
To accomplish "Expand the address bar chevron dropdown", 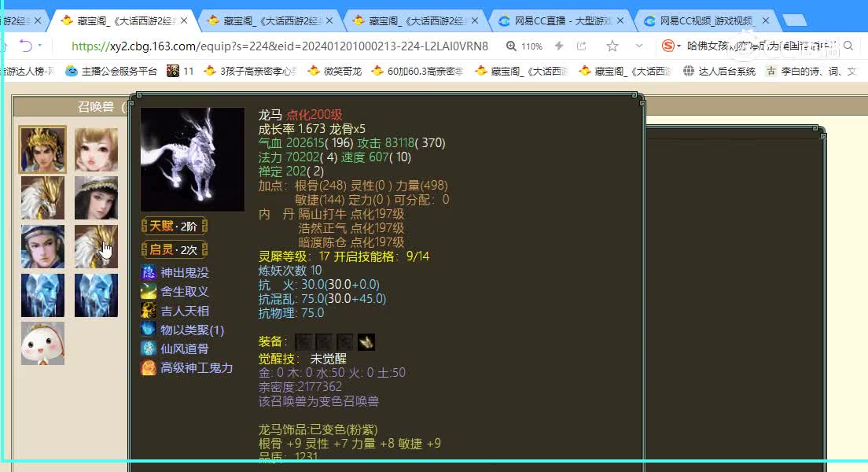I will 639,46.
